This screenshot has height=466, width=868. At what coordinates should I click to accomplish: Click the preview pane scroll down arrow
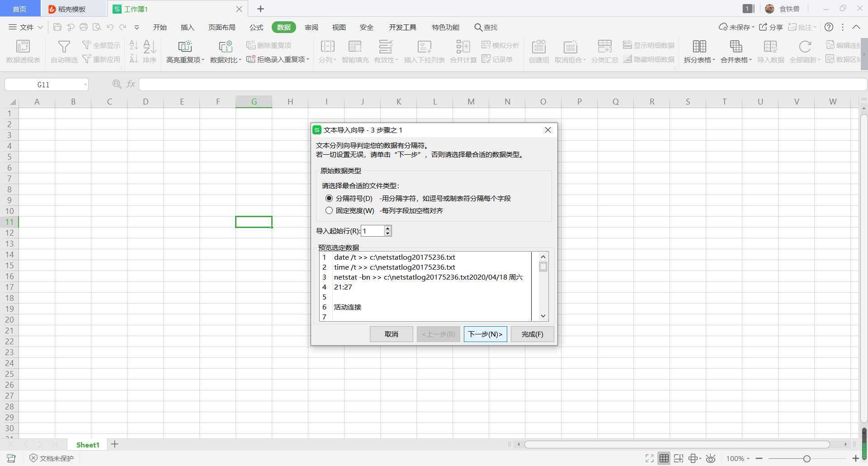(x=543, y=316)
